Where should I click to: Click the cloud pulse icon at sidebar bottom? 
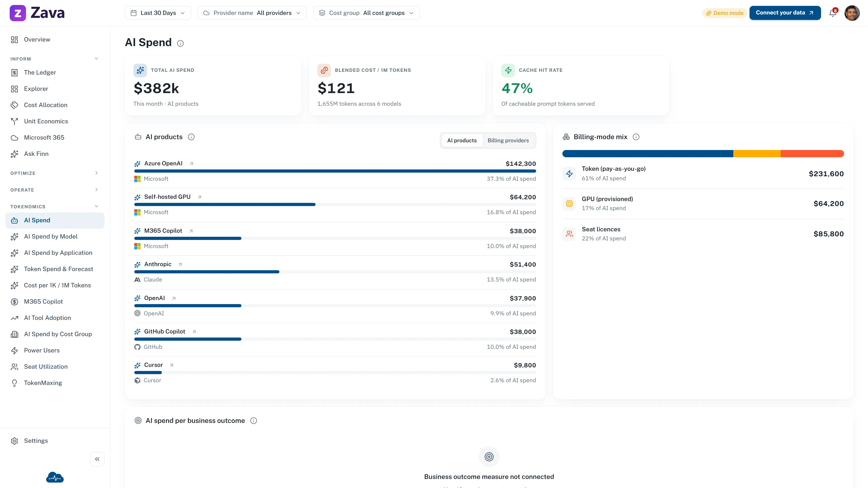[55, 477]
